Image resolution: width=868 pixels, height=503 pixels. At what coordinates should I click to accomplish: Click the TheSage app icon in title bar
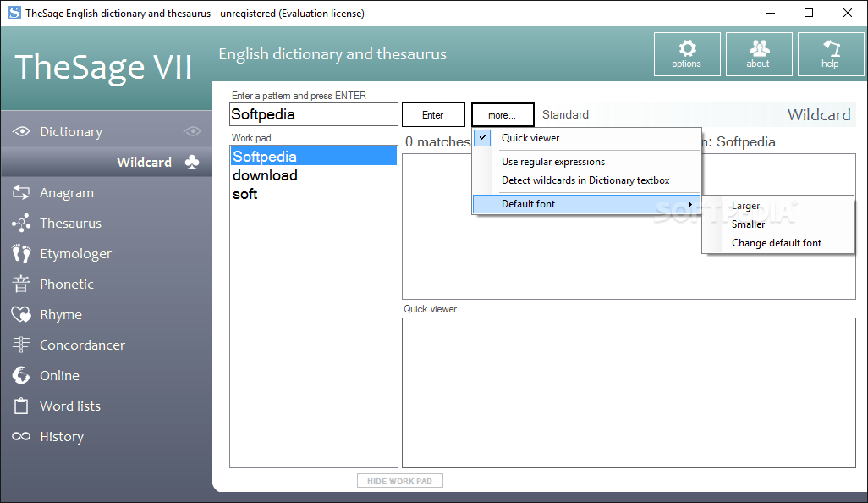point(14,13)
